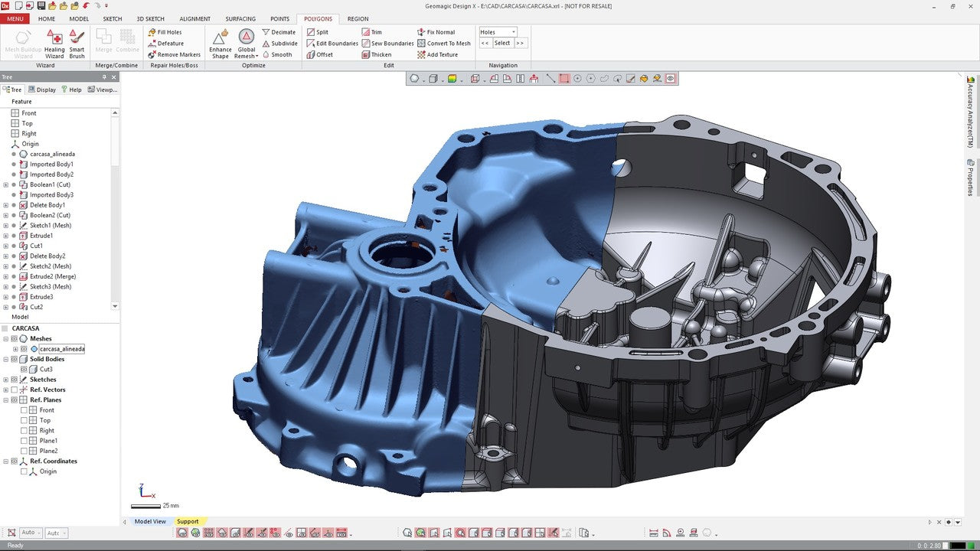This screenshot has width=980, height=551.
Task: Open the red MENU in the top-left corner
Action: 14,18
